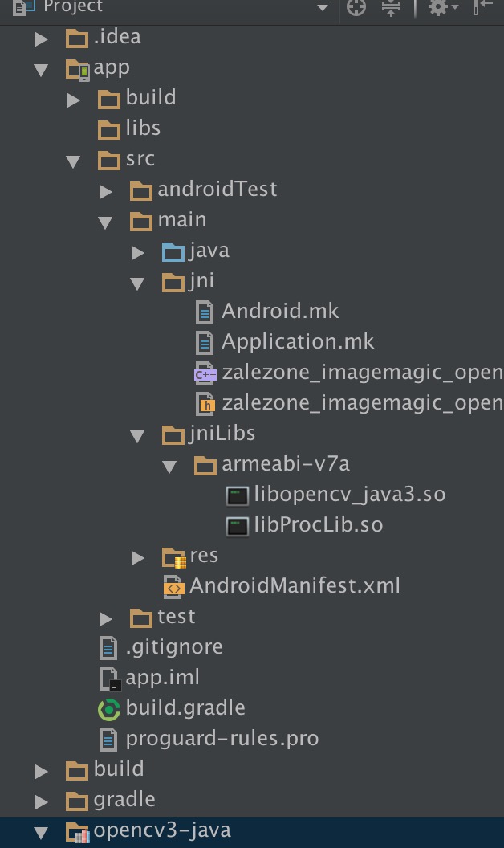Select Application.mk in the tree

[x=298, y=342]
